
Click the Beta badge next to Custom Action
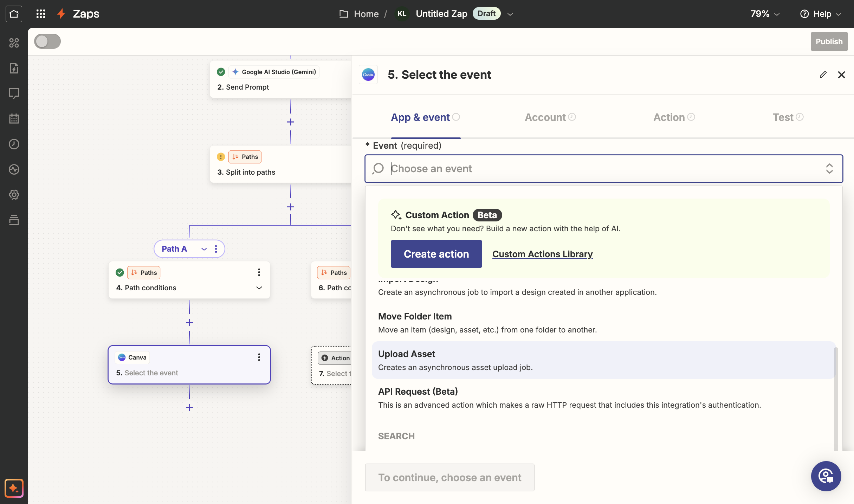[x=487, y=215]
